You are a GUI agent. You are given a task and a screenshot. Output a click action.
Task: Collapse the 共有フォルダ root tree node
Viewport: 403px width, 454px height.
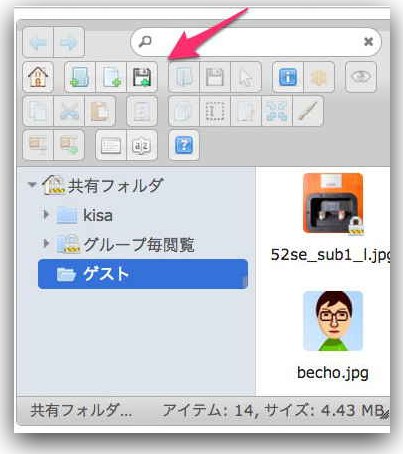pos(32,184)
